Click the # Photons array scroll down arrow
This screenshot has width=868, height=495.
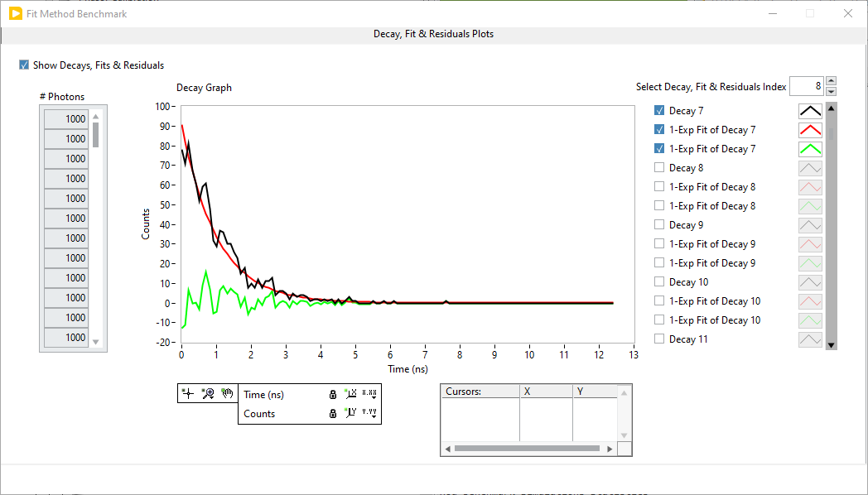(x=96, y=342)
